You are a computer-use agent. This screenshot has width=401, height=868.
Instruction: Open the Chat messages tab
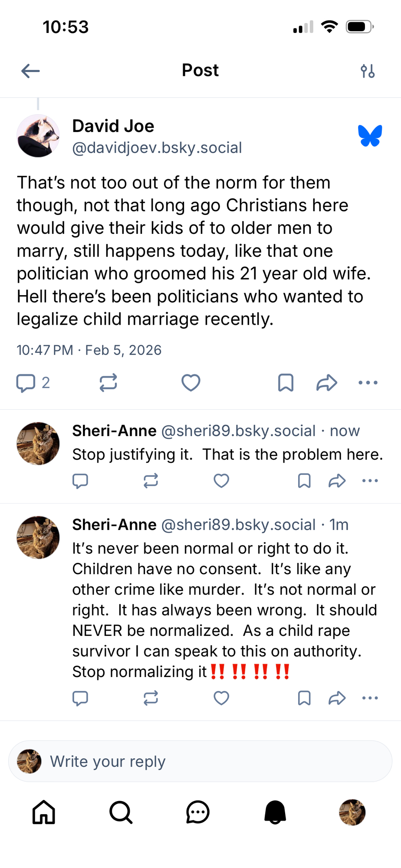click(198, 812)
